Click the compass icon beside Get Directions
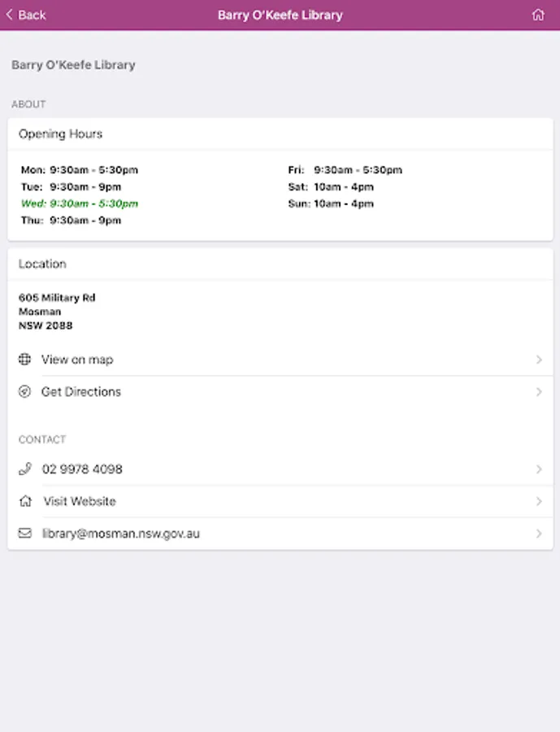This screenshot has width=560, height=732. point(24,392)
